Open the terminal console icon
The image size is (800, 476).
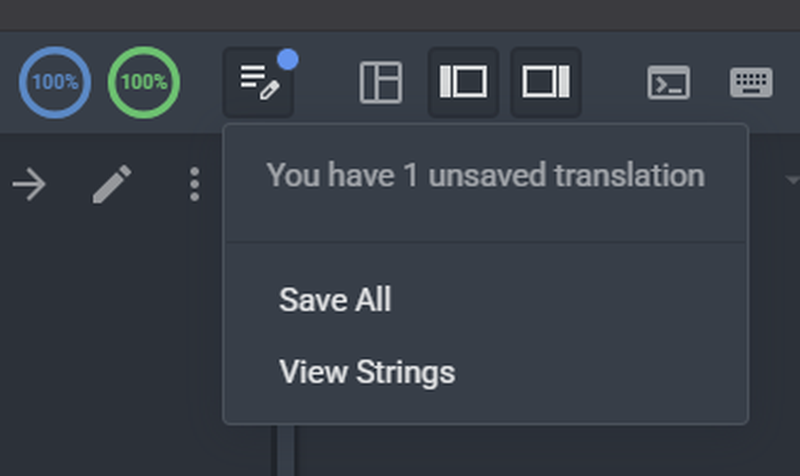point(668,83)
